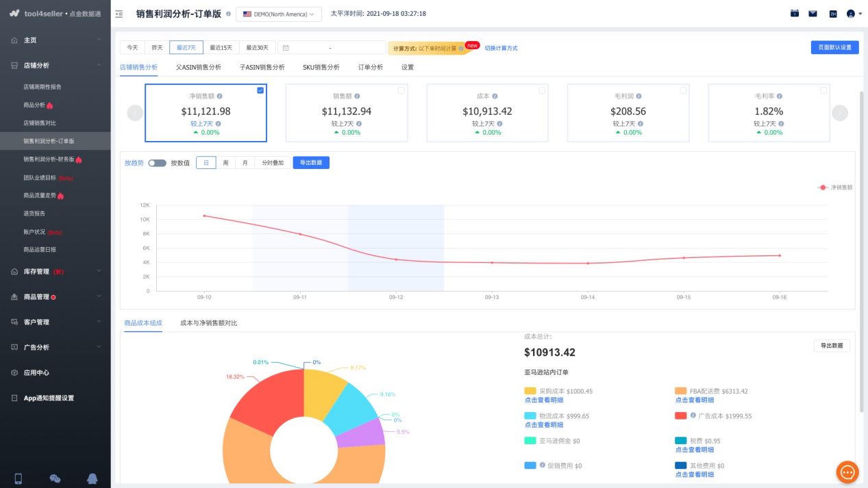Click the info icon next to 净销售额
Image resolution: width=868 pixels, height=488 pixels.
pos(219,97)
